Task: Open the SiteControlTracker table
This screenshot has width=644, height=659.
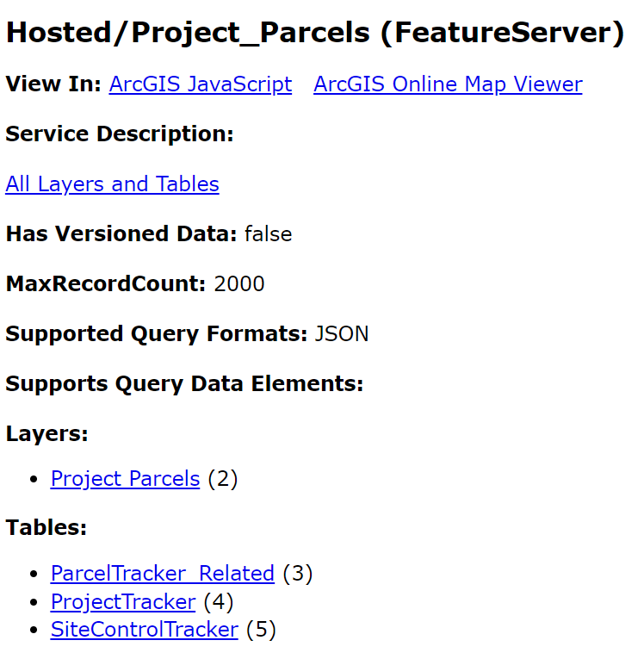Action: pyautogui.click(x=144, y=630)
